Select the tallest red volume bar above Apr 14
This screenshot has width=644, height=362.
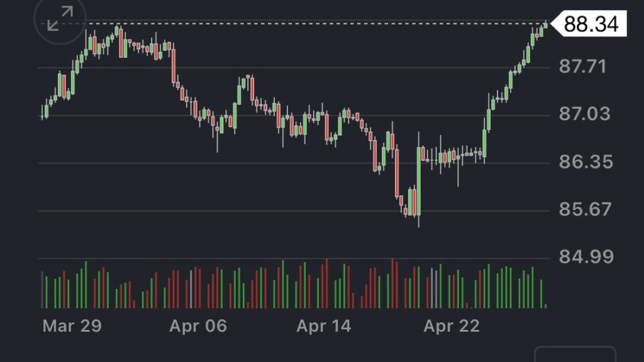pos(327,283)
